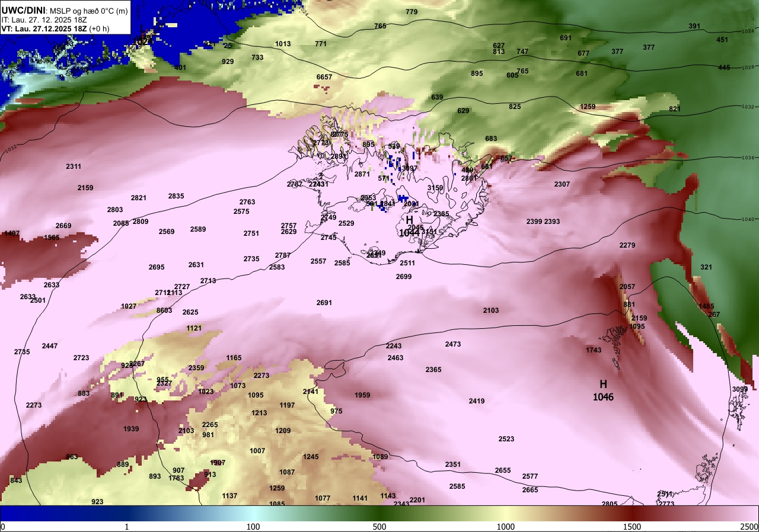Click the map value 1007
The width and height of the screenshot is (759, 532).
257,451
